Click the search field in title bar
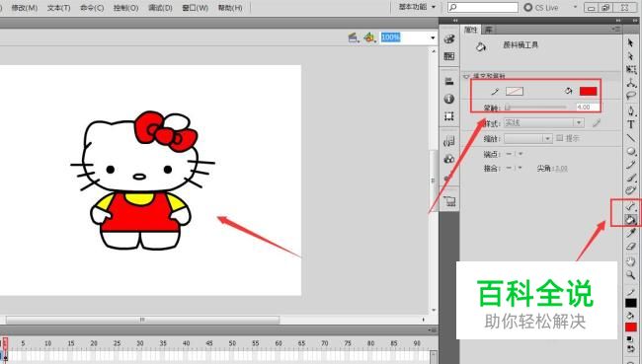 click(x=483, y=7)
